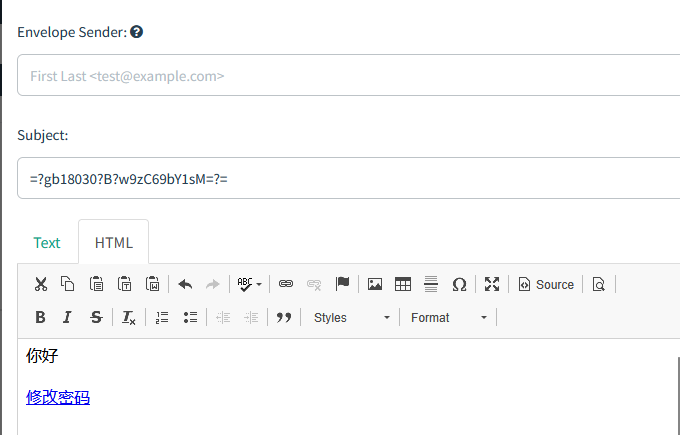Insert an image with the Image icon

[375, 285]
